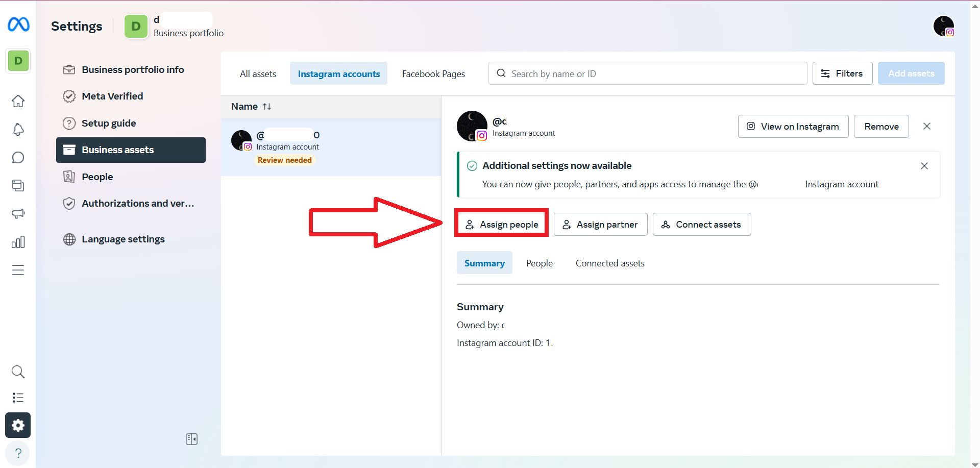The width and height of the screenshot is (980, 468).
Task: Open notifications bell icon
Action: (x=18, y=129)
